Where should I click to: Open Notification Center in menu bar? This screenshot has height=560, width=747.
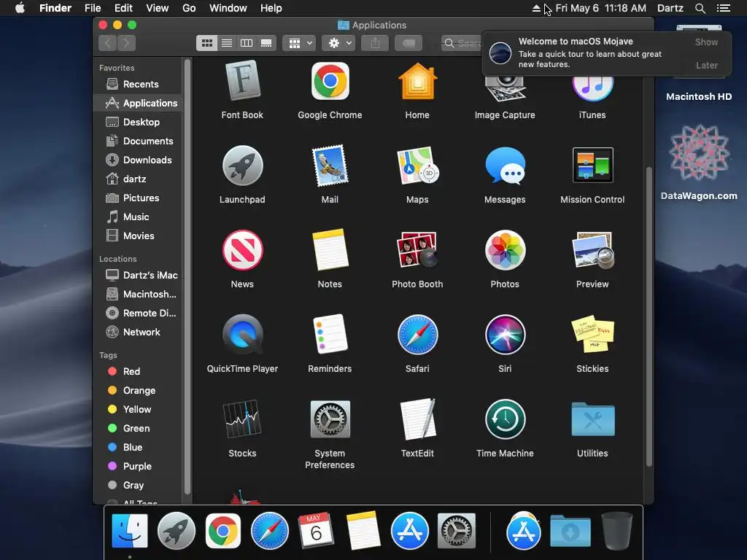(x=724, y=8)
